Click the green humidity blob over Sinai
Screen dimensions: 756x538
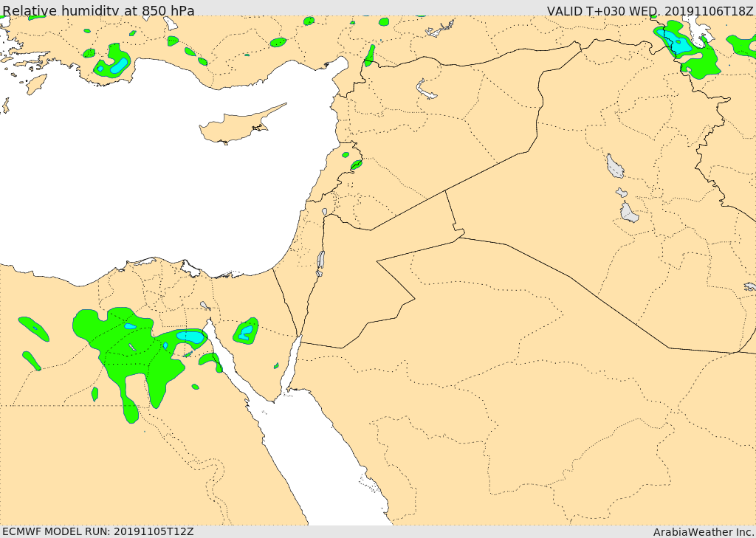[x=246, y=331]
